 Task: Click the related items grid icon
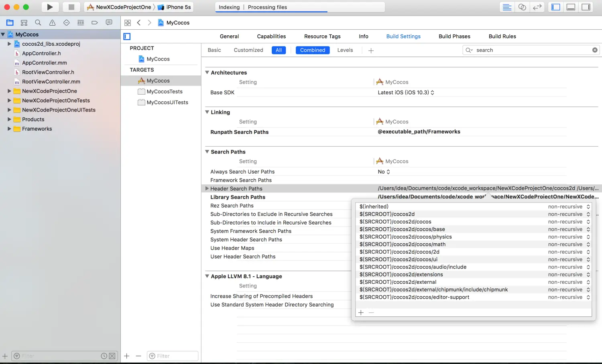128,23
